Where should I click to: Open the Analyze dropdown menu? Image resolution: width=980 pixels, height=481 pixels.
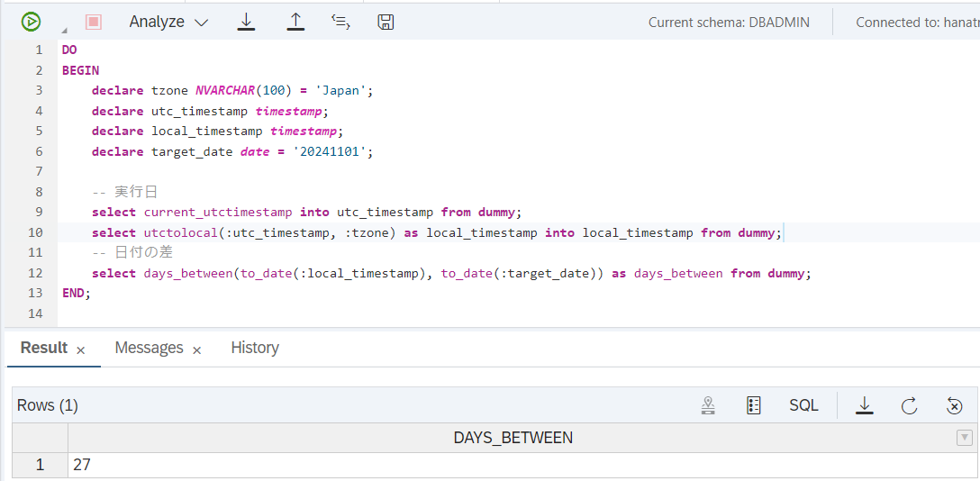coord(168,22)
